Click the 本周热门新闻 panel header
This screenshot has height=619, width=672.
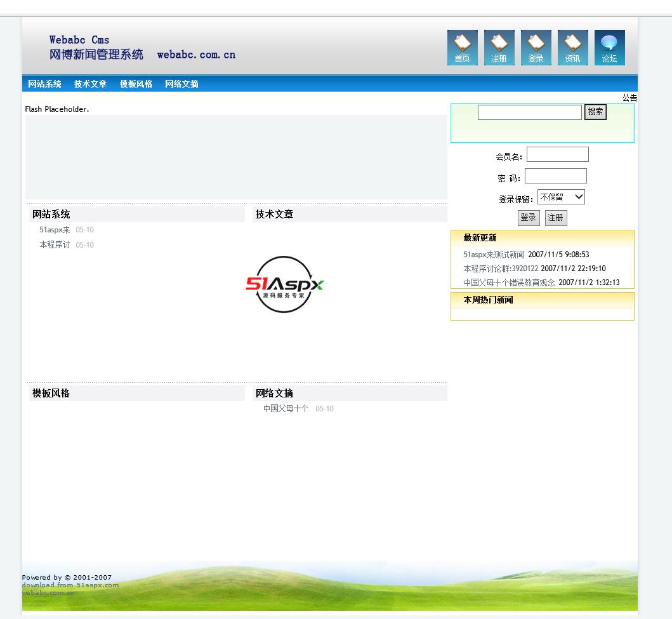488,300
